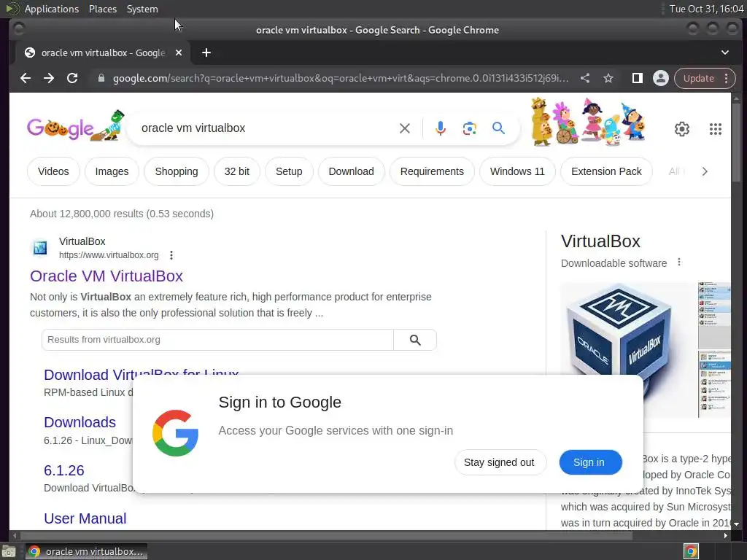The height and width of the screenshot is (560, 747).
Task: Start voice search with microphone
Action: point(441,128)
